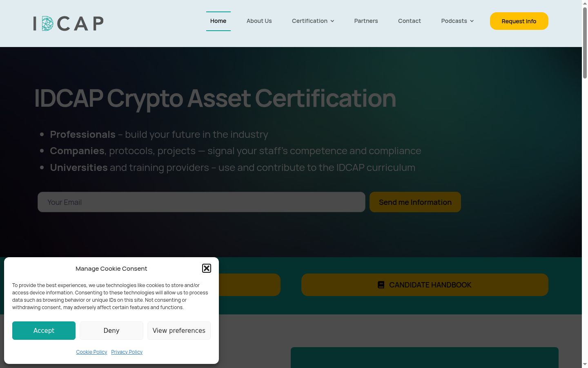The image size is (588, 368).
Task: Click the Candidate Handbook book icon
Action: (381, 285)
